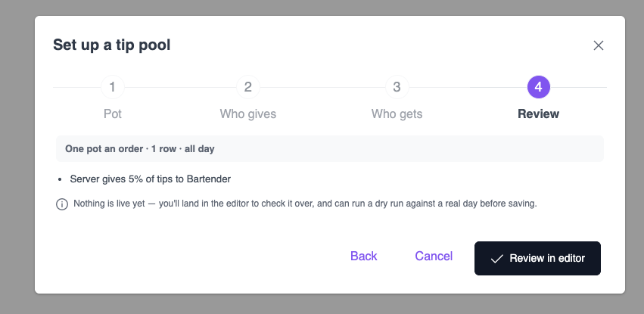Open the Pot step label
The width and height of the screenshot is (644, 314).
point(113,113)
